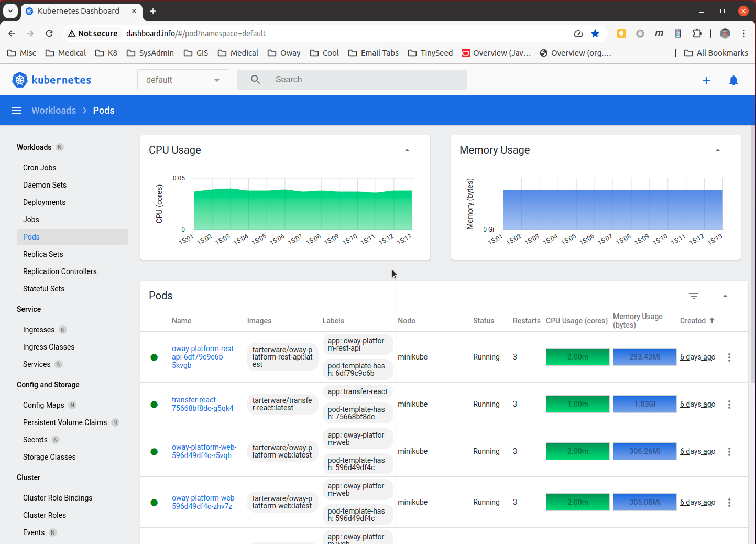Open the K8 bookmarks folder

point(106,53)
